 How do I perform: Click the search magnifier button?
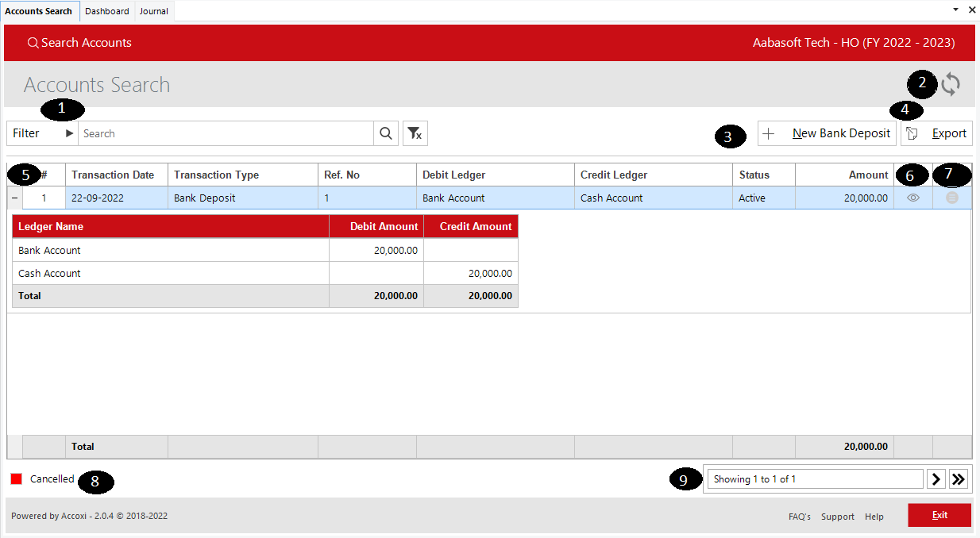386,133
